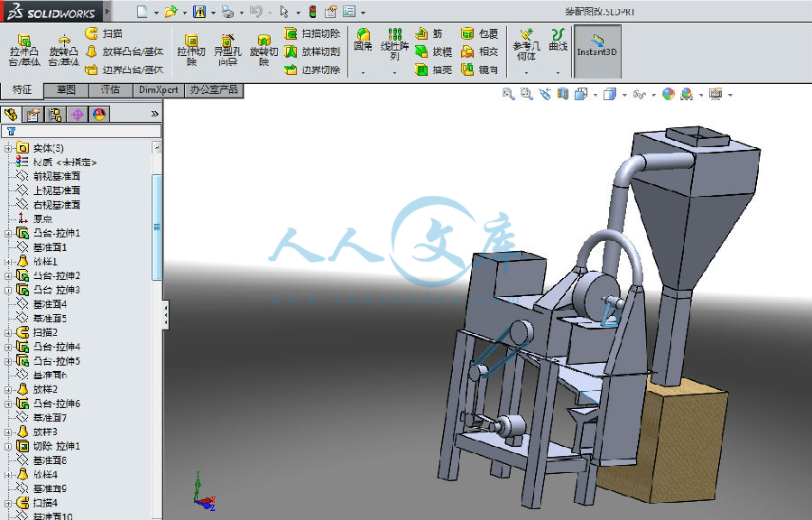812x520 pixels.
Task: Expand the 凸台-拉伸1 feature node
Action: click(x=8, y=234)
